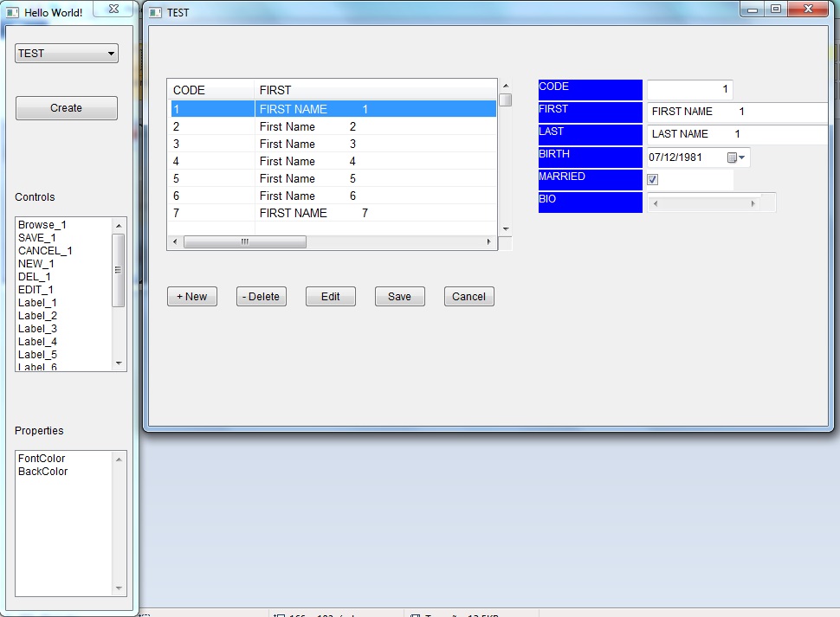This screenshot has width=840, height=617.
Task: Click the grid's horizontal scrollbar thumb
Action: (245, 242)
